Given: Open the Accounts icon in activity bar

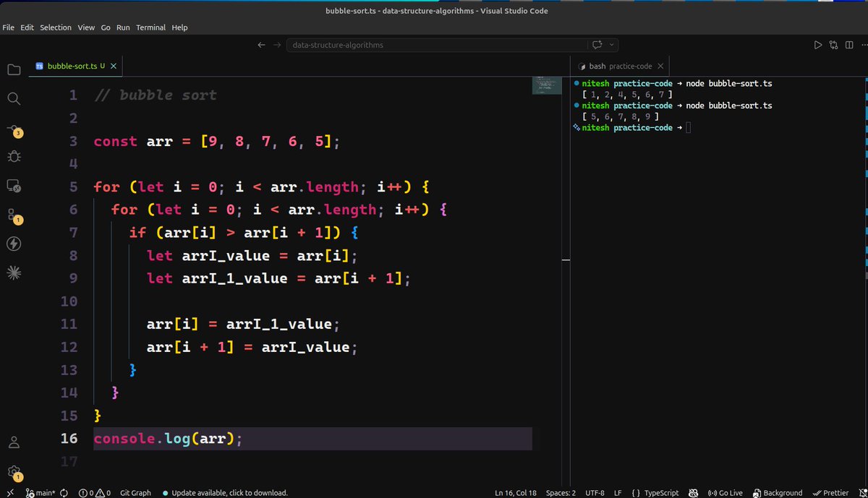Looking at the screenshot, I should point(14,442).
